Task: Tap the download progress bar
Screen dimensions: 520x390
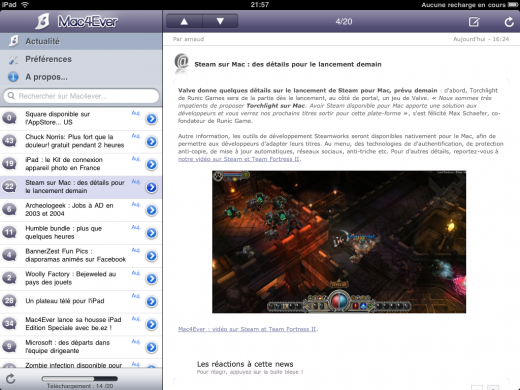Action: tap(80, 379)
